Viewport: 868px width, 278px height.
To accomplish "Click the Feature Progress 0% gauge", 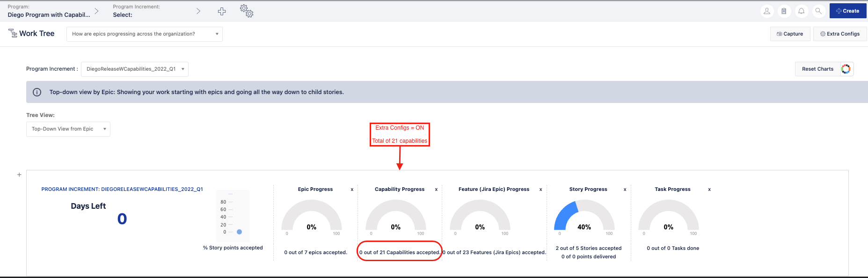I will tap(480, 215).
